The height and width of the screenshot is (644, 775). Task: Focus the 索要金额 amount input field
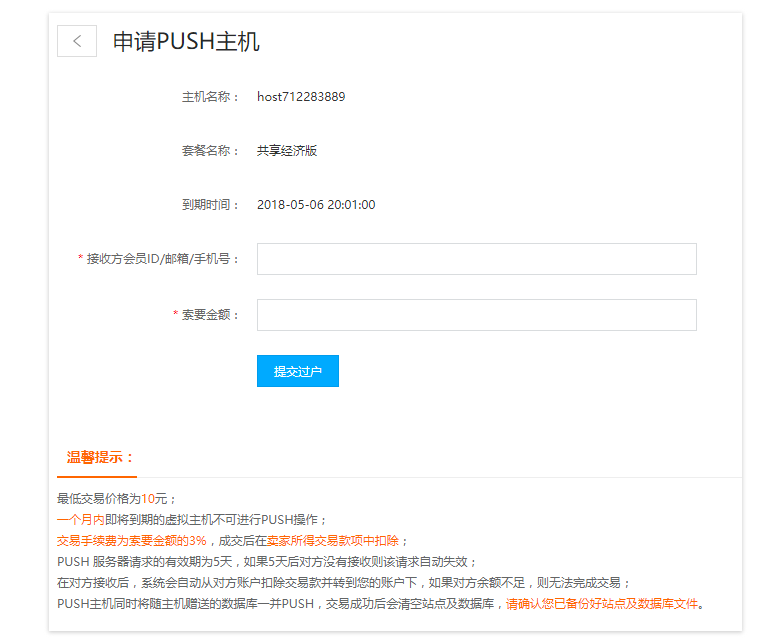coord(476,315)
